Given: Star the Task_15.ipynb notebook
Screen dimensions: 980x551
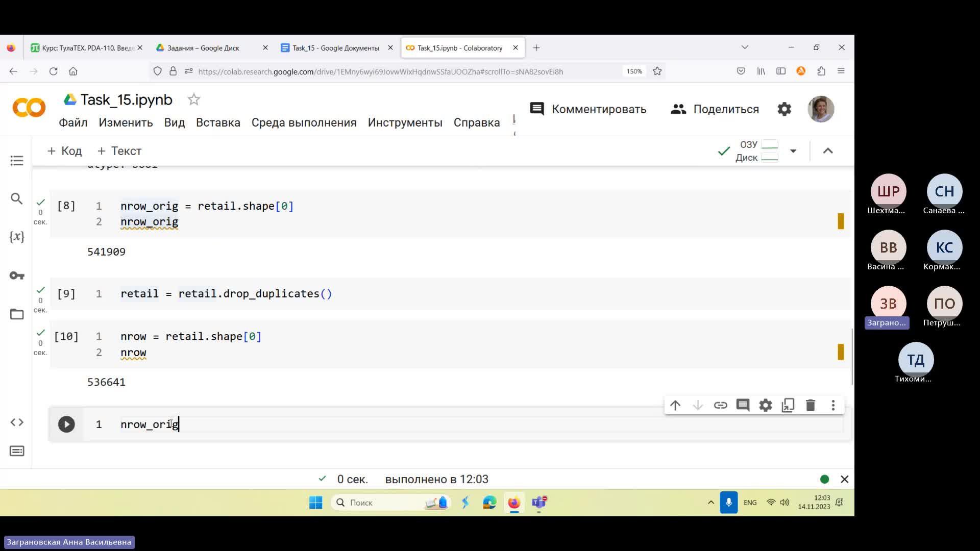Looking at the screenshot, I should click(x=193, y=99).
